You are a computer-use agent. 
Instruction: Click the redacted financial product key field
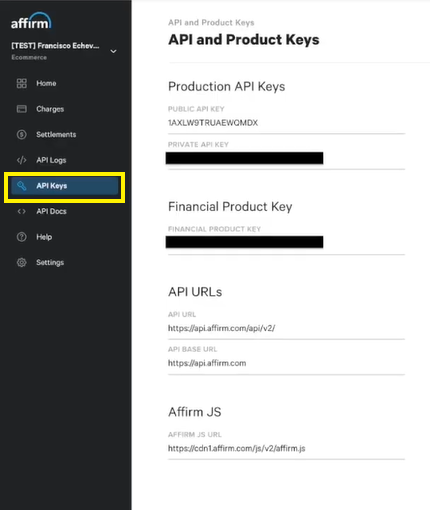pyautogui.click(x=244, y=242)
